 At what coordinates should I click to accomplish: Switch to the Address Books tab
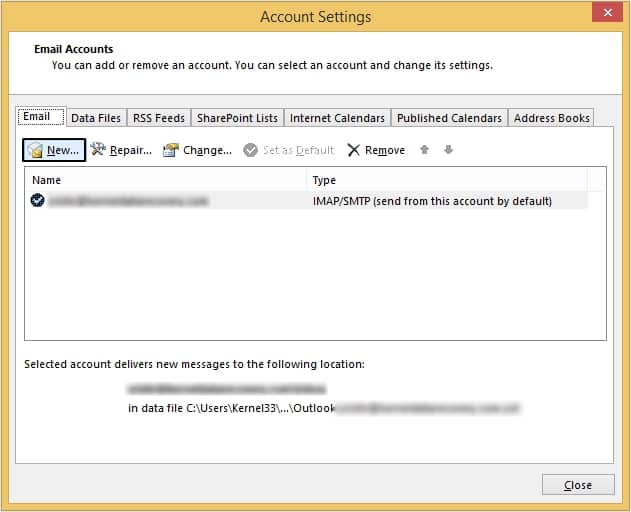(551, 118)
